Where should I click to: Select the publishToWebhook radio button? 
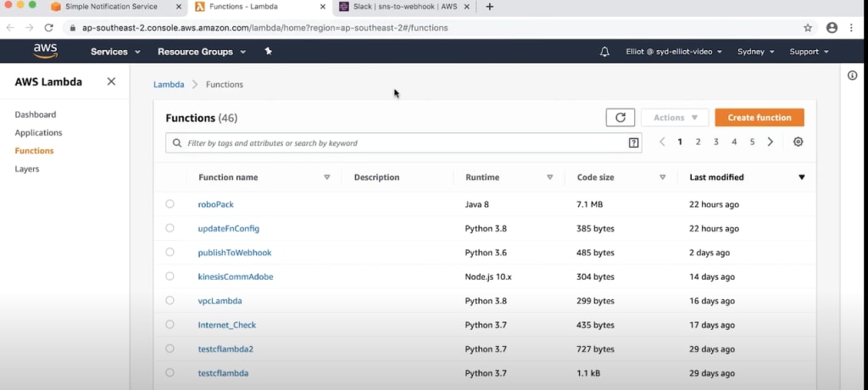tap(170, 252)
